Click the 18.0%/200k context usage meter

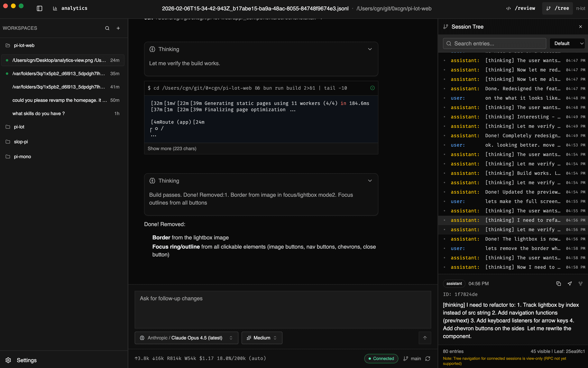point(231,358)
